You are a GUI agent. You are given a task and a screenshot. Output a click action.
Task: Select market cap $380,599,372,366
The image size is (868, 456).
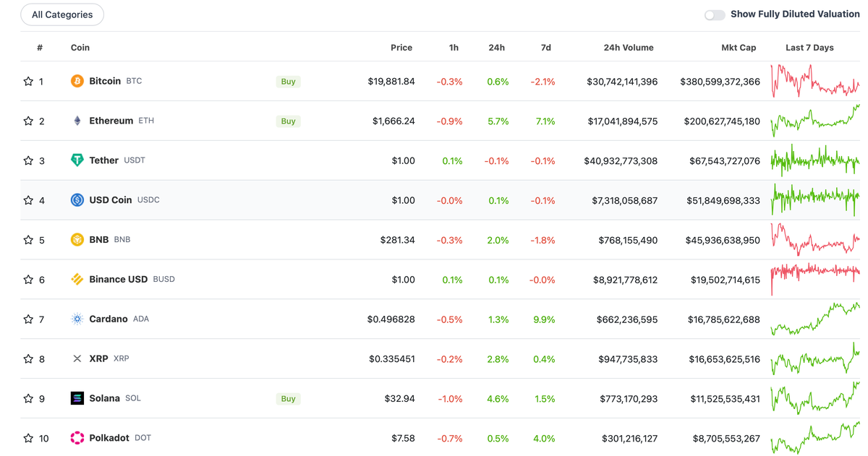720,82
